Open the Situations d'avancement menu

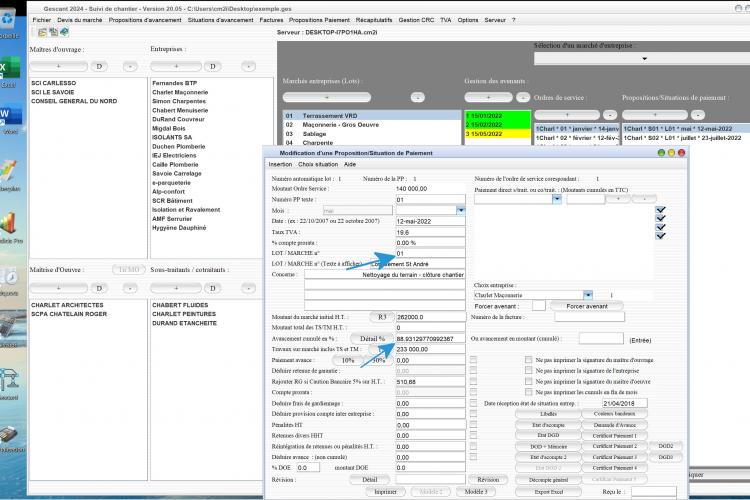(x=221, y=20)
